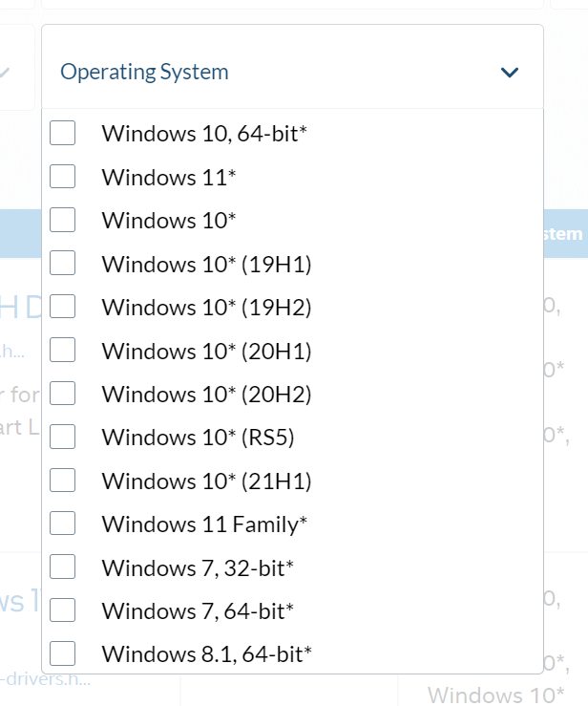This screenshot has height=706, width=588.
Task: Check the Windows 11* checkbox
Action: pos(63,176)
